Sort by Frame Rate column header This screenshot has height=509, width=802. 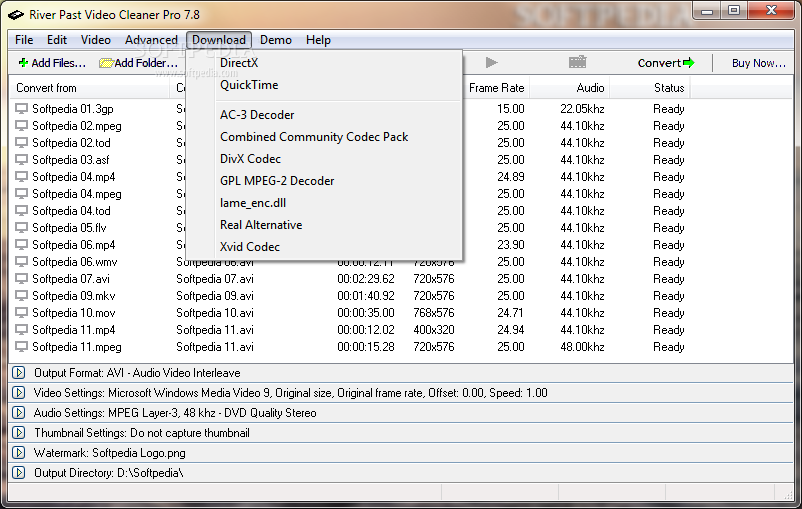(496, 88)
